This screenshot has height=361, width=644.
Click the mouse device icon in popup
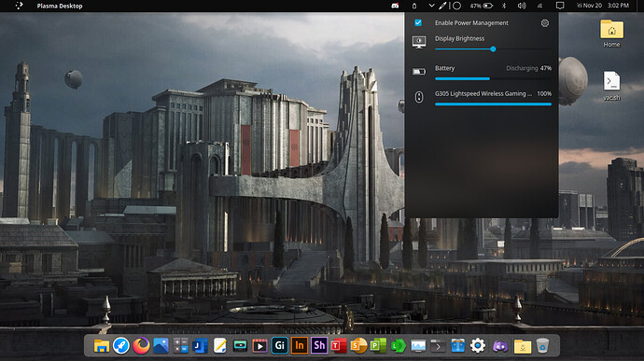(419, 97)
